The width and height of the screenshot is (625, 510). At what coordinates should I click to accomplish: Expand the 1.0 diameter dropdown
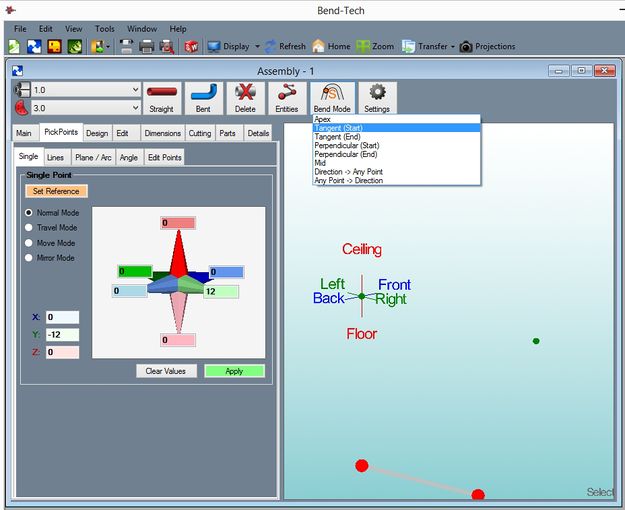pos(135,89)
